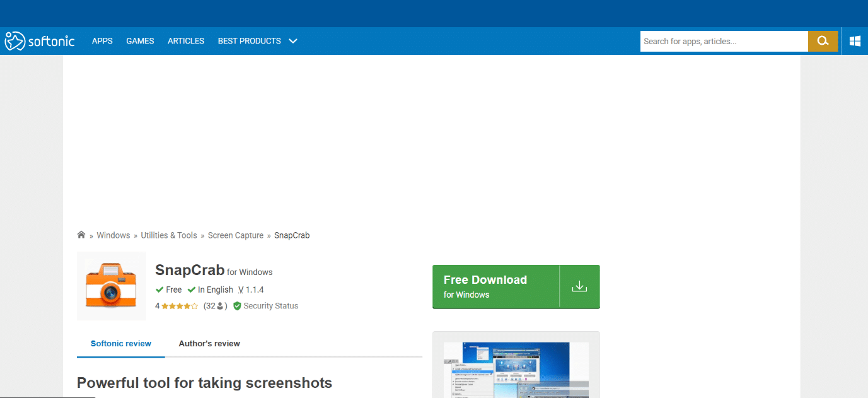Click the Security Status link
The image size is (868, 398).
(x=271, y=306)
